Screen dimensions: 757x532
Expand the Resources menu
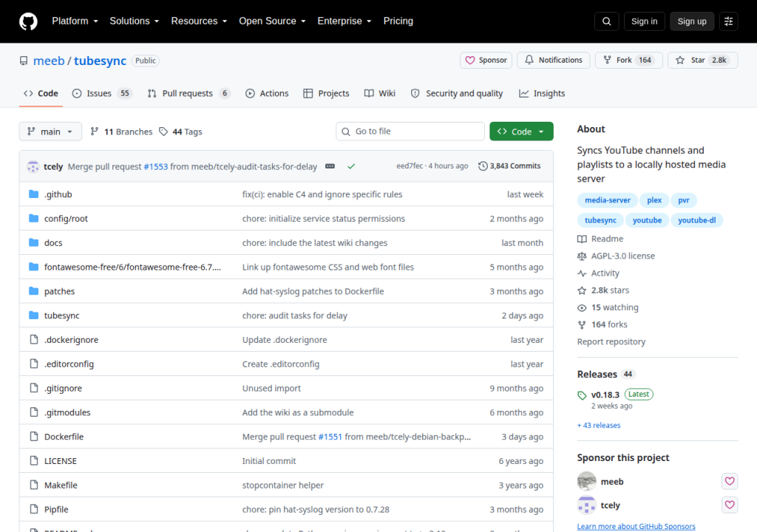tap(199, 21)
